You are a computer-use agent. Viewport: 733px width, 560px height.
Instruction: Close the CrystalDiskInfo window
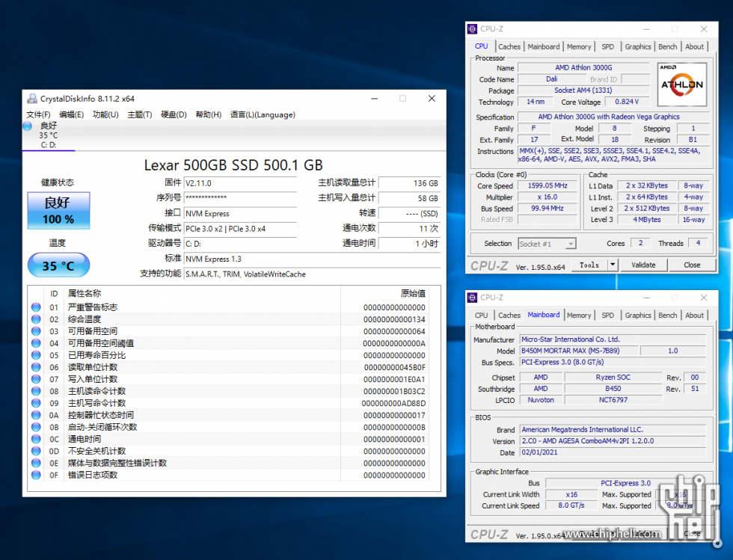coord(432,99)
